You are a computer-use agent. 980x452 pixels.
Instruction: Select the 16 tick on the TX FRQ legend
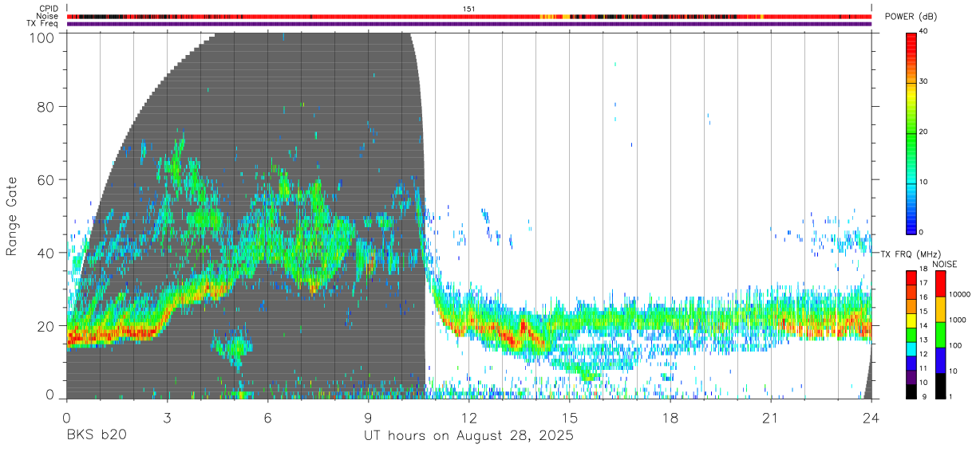924,297
